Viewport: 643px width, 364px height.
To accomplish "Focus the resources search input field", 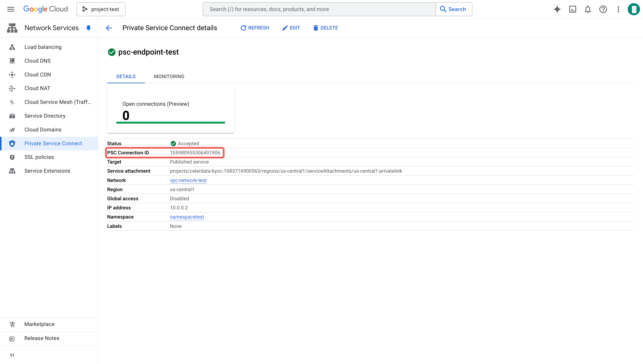I will 319,9.
